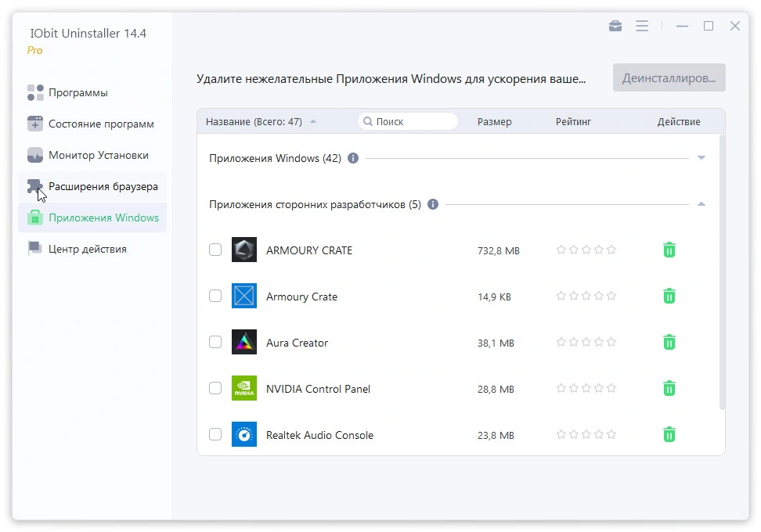Click the Деинсталлировать button
Viewport: 761px width, 532px height.
click(669, 77)
